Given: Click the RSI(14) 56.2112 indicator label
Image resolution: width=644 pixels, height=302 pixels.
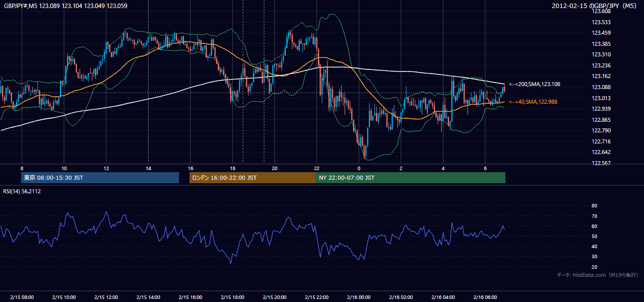Looking at the screenshot, I should coord(22,191).
